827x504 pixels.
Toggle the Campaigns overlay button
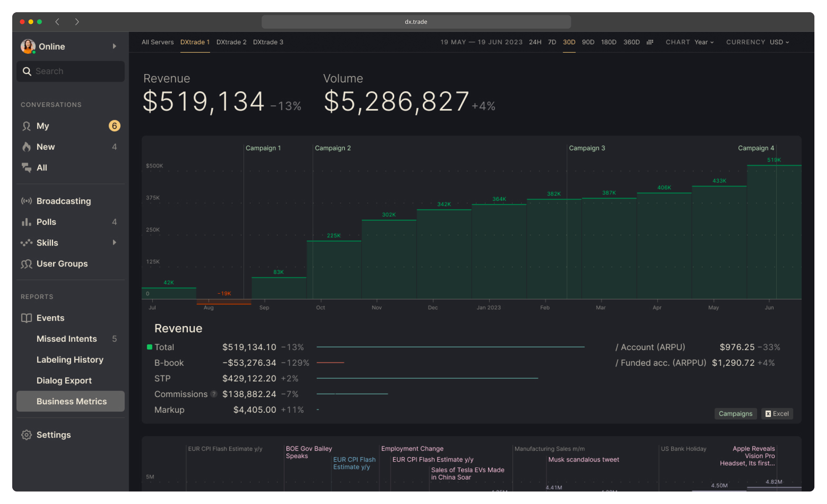point(735,414)
